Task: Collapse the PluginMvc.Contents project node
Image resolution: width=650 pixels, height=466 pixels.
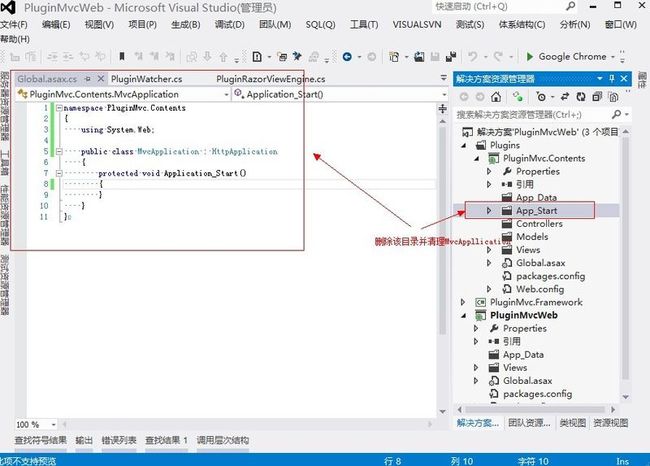Action: pyautogui.click(x=477, y=158)
